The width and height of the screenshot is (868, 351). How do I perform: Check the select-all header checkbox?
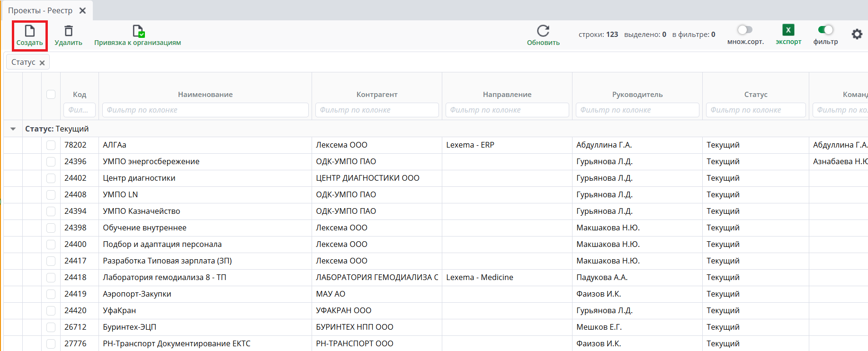tap(51, 94)
